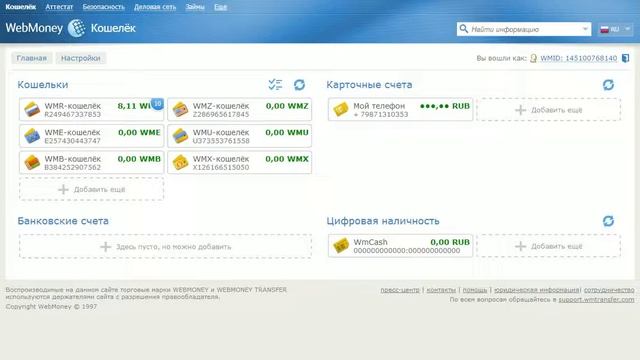Screen dimensions: 640x360
Task: Refresh the Карточные счета section
Action: click(608, 84)
